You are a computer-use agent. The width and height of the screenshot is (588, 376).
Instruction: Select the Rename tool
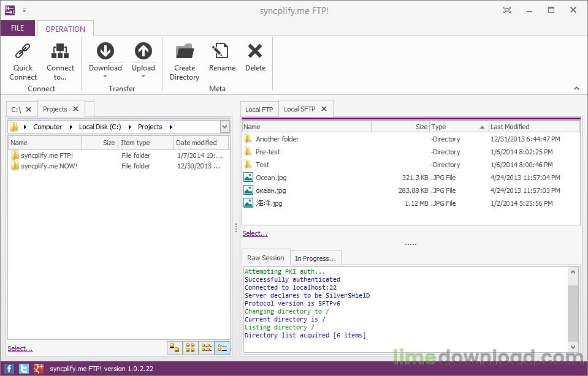pos(221,61)
